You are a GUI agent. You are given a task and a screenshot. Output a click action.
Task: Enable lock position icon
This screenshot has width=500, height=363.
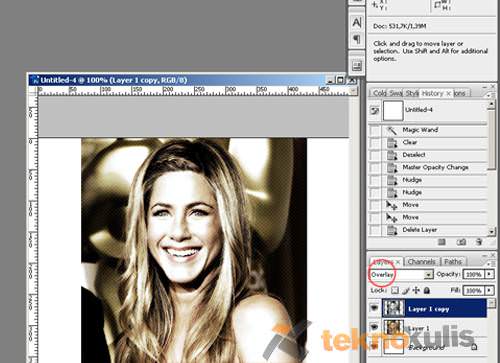click(x=416, y=290)
